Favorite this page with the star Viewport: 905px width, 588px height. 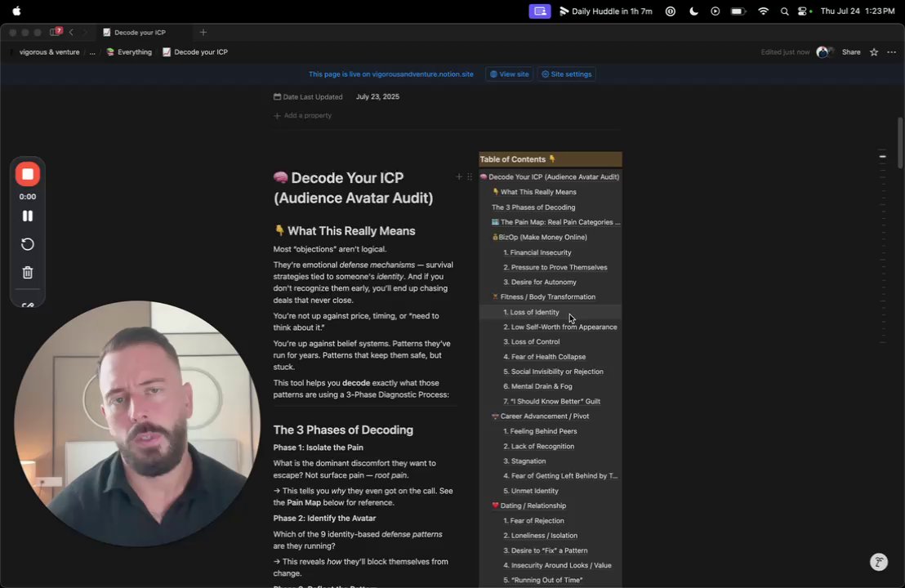pos(874,52)
